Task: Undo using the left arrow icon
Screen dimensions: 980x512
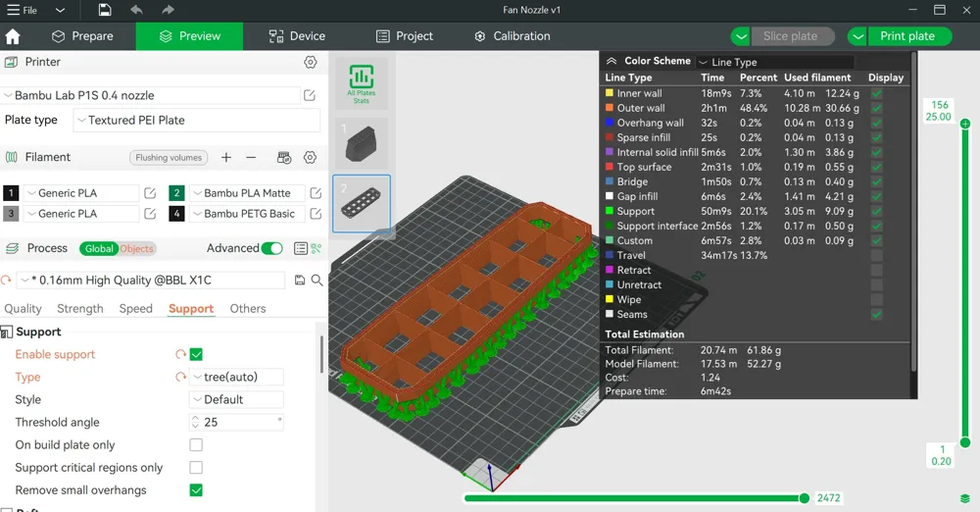Action: point(136,10)
